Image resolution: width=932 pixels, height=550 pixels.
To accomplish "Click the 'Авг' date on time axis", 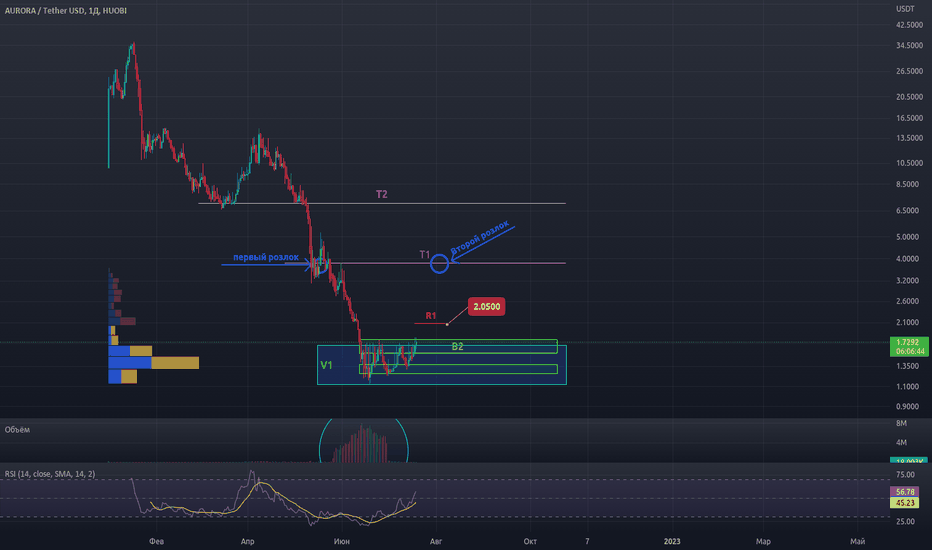I will click(x=436, y=541).
